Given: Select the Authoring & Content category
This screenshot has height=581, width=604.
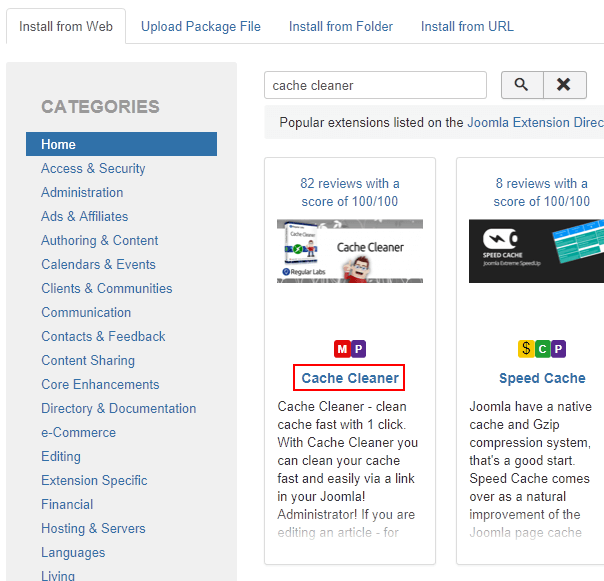Looking at the screenshot, I should tap(99, 240).
